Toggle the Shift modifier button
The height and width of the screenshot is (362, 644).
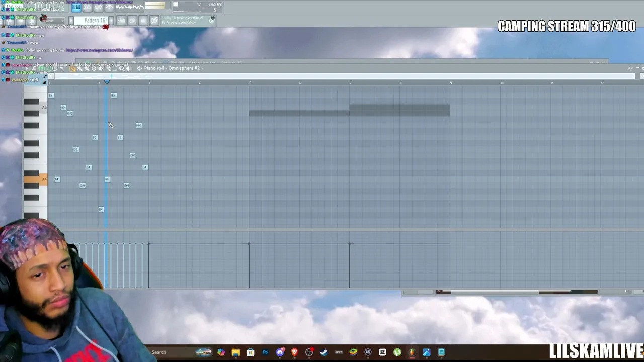click(x=121, y=21)
